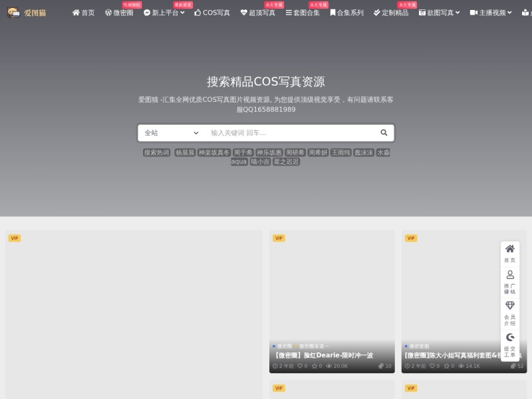532x399 pixels.
Task: Select the 星之迟迟 hot search tag
Action: (x=286, y=162)
